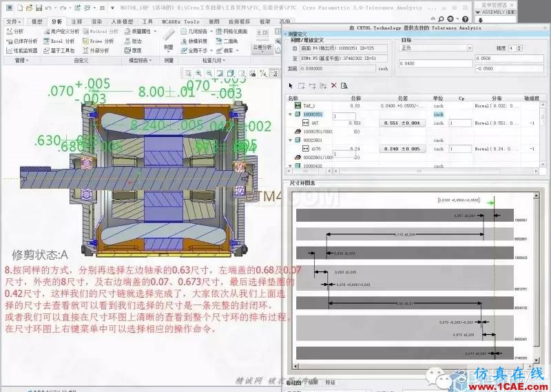This screenshot has width=551, height=392.
Task: Open the view manager icon
Action: (x=252, y=73)
